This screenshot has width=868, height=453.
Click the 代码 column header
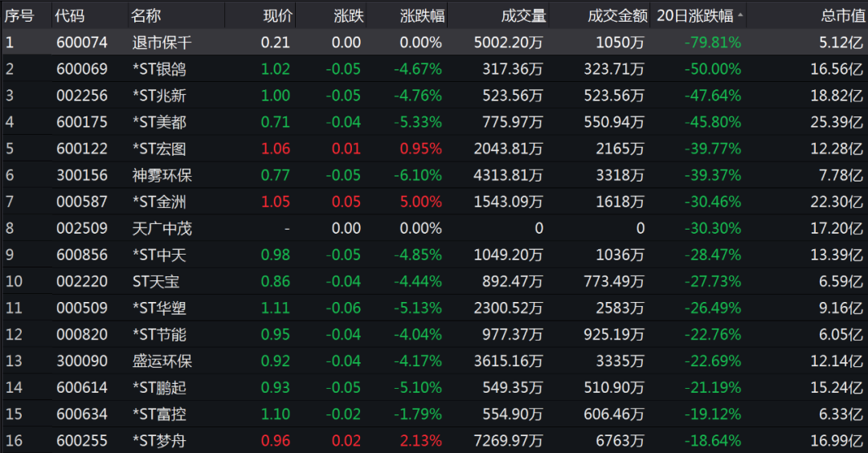pyautogui.click(x=70, y=15)
